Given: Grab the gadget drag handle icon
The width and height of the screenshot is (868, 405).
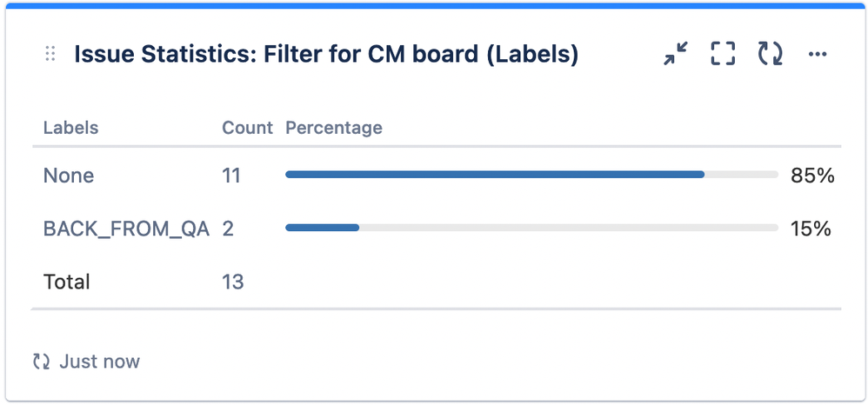Looking at the screenshot, I should click(50, 55).
